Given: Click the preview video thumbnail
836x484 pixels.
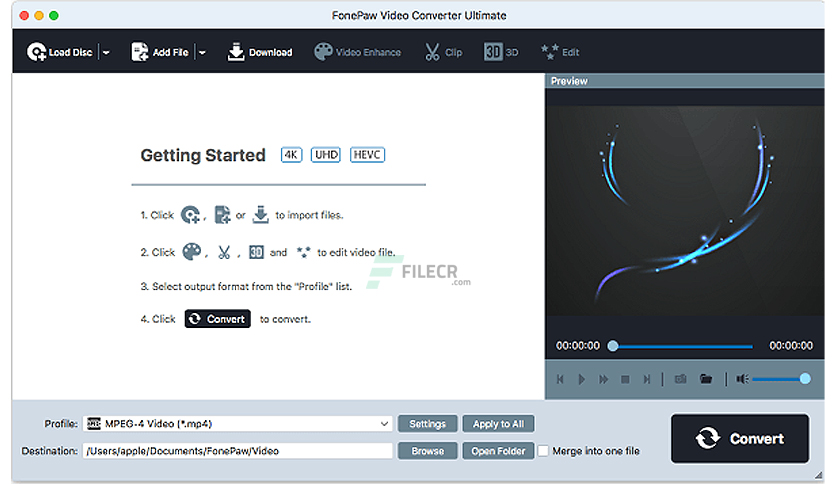Looking at the screenshot, I should (685, 211).
